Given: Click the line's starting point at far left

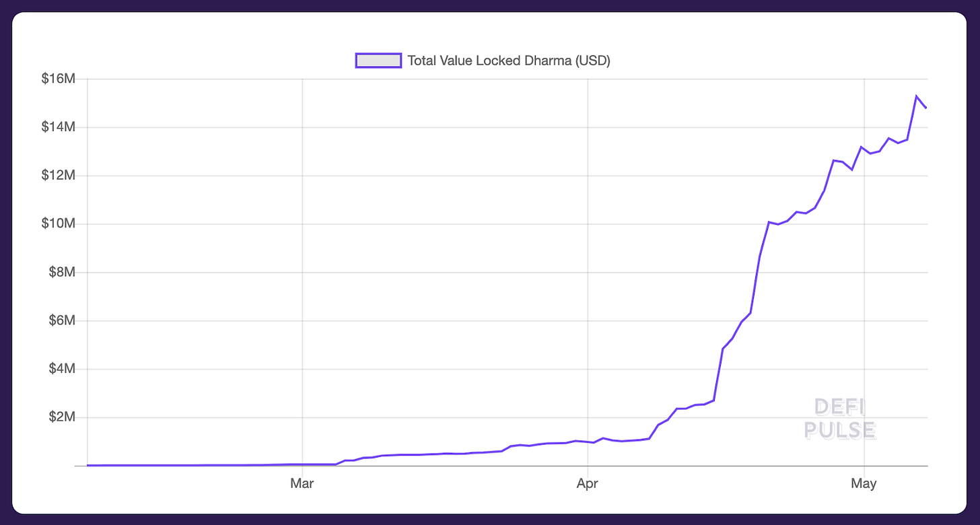Looking at the screenshot, I should 88,465.
